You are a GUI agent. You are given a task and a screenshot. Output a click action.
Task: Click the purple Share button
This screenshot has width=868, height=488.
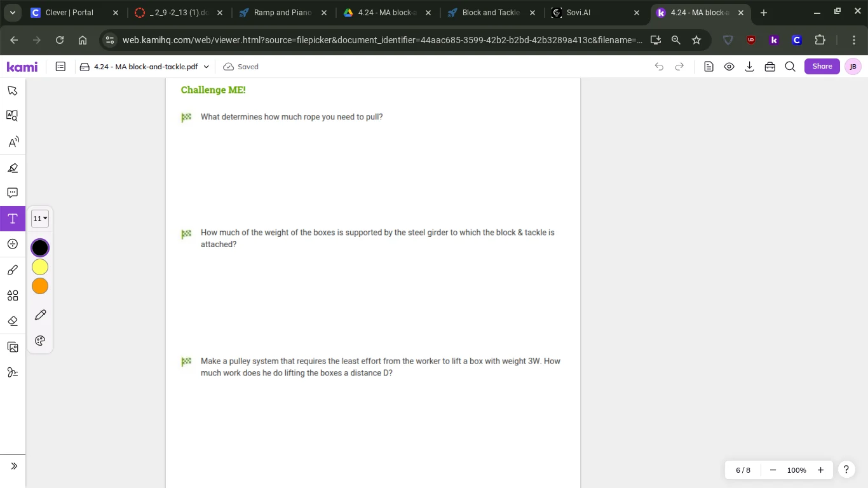pyautogui.click(x=822, y=66)
